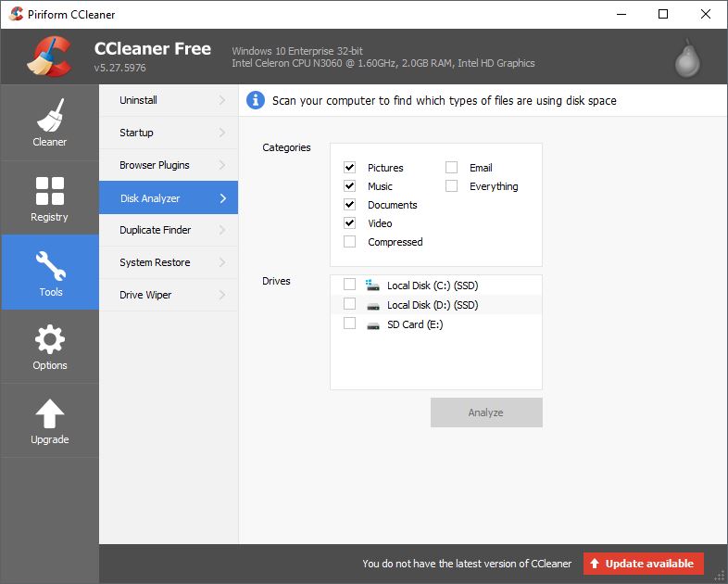Click the blue info icon
The height and width of the screenshot is (584, 728).
pyautogui.click(x=256, y=100)
